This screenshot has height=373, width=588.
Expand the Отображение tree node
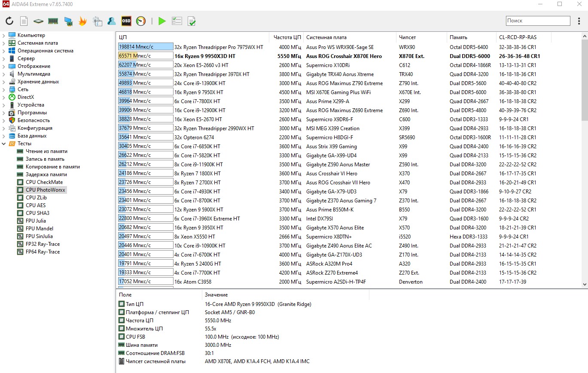(4, 66)
